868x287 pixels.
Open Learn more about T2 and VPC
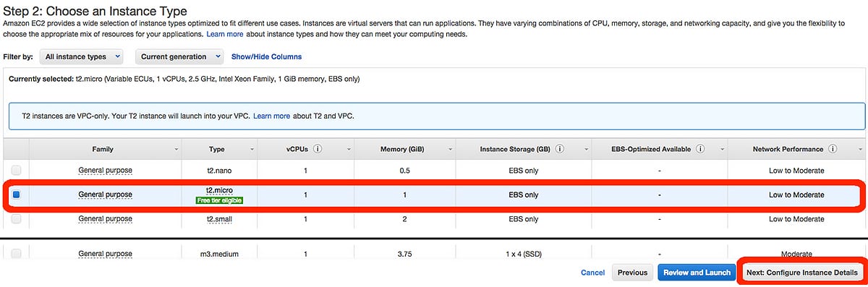(271, 116)
